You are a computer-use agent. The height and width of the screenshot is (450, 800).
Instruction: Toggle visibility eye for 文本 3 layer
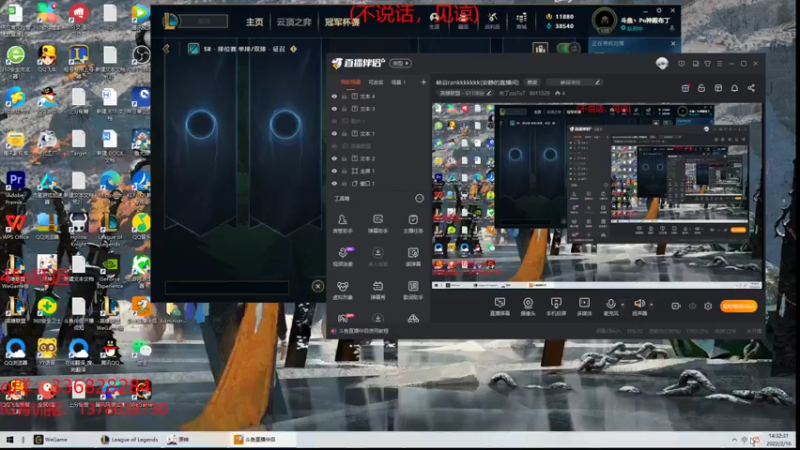coord(334,109)
